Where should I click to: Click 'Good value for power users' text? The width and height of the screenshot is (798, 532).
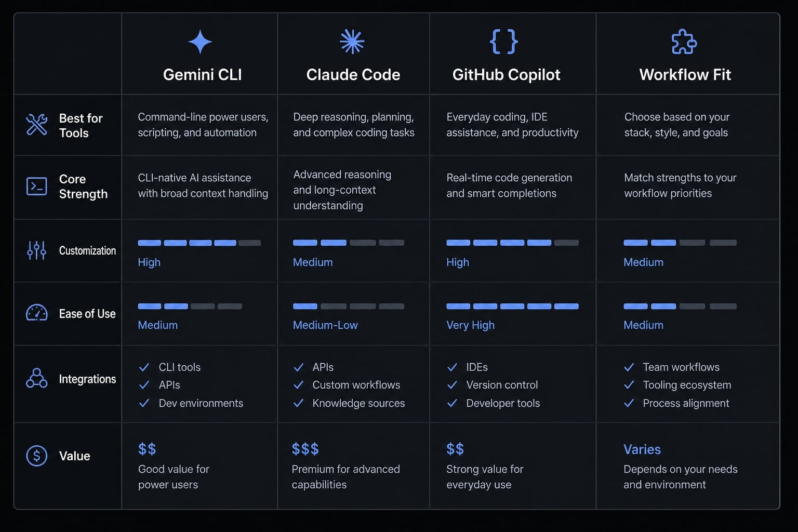click(174, 477)
